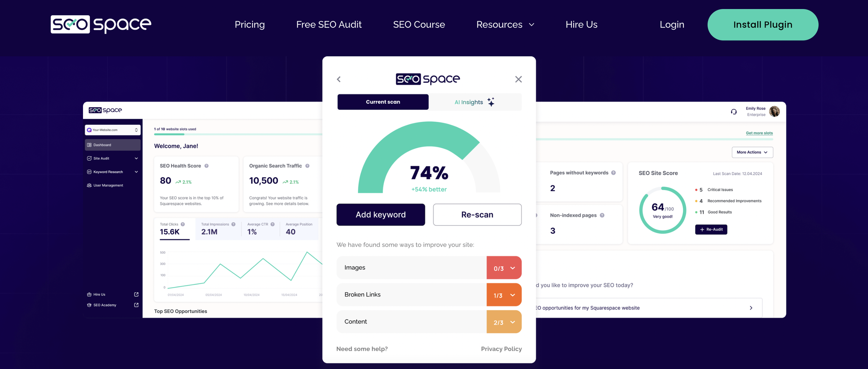Expand Keyword Research sidebar item
The image size is (868, 369).
pos(112,172)
